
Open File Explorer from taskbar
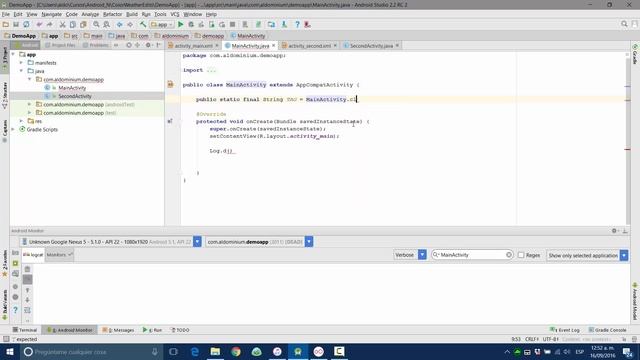tap(215, 351)
